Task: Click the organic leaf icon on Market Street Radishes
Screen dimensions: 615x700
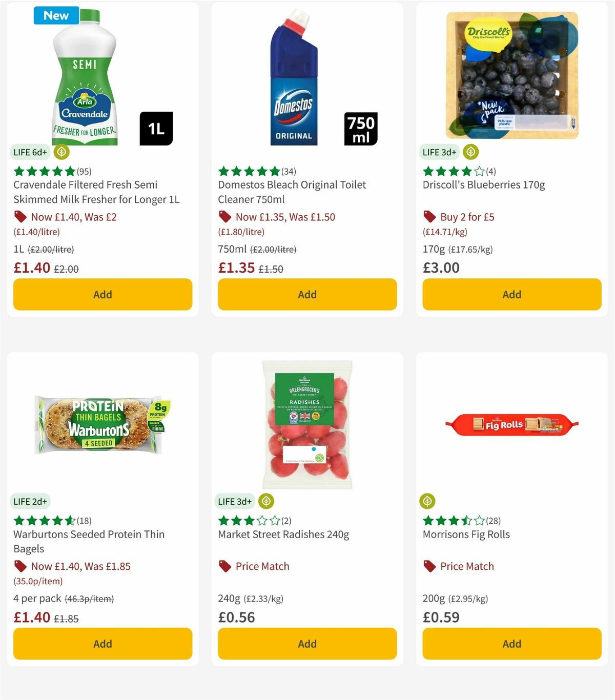Action: pyautogui.click(x=265, y=501)
